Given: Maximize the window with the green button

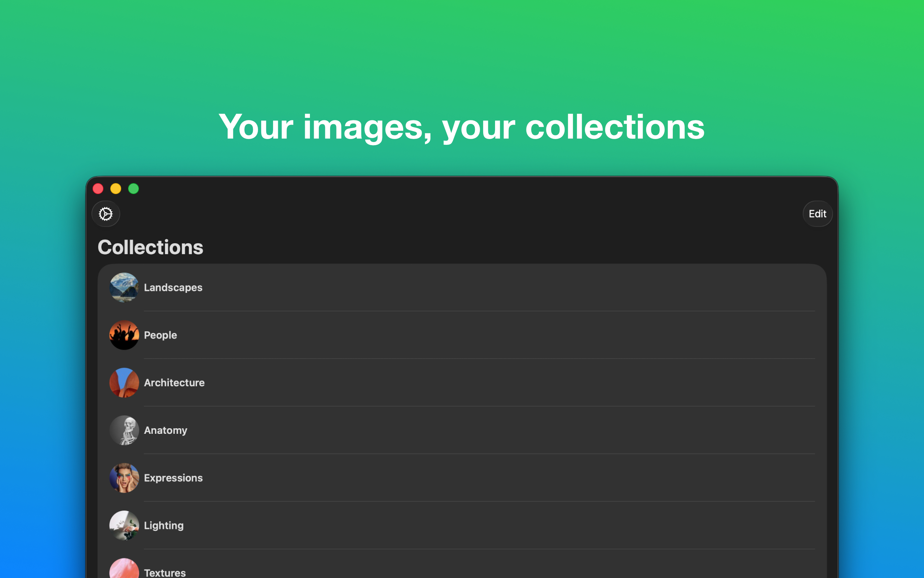Looking at the screenshot, I should click(x=134, y=188).
